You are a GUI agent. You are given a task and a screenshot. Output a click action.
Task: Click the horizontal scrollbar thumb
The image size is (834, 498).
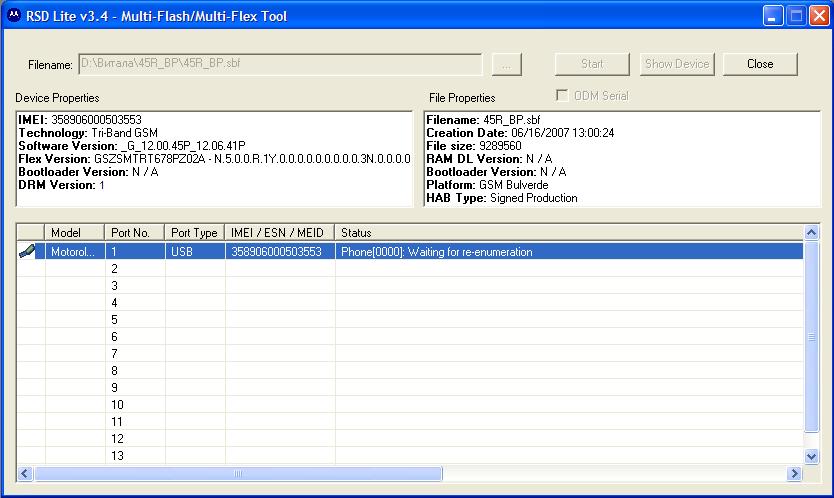[x=238, y=474]
